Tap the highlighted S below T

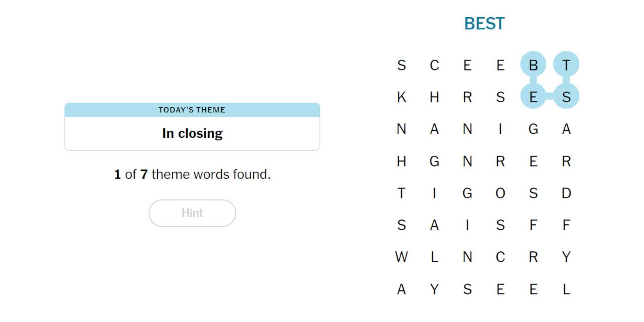[566, 97]
